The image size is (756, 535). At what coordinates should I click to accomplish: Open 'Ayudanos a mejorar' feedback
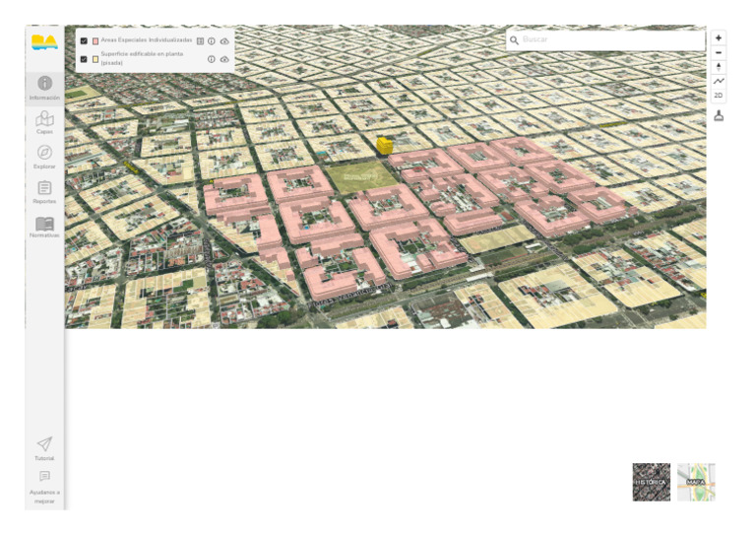click(x=44, y=488)
